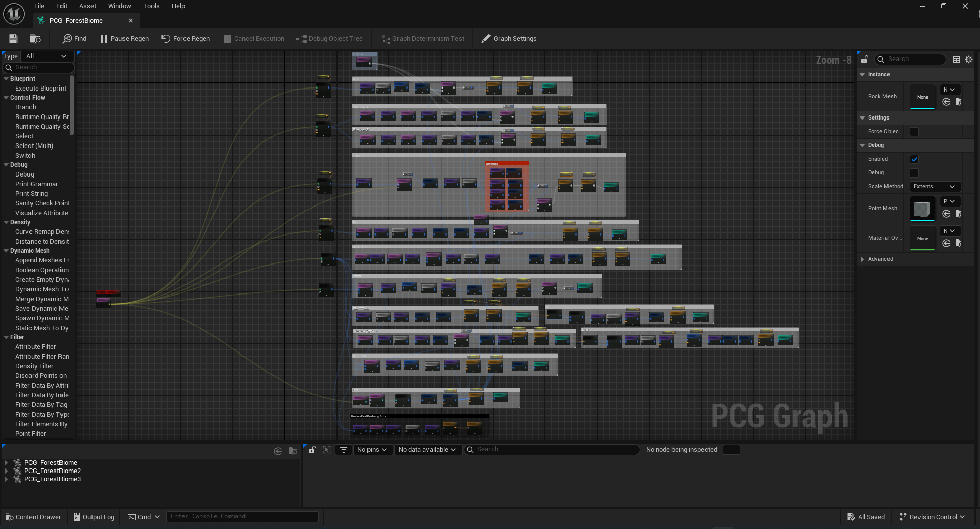Expand PCG_ForestBiome3 in debug tree
Image resolution: width=980 pixels, height=529 pixels.
point(6,479)
